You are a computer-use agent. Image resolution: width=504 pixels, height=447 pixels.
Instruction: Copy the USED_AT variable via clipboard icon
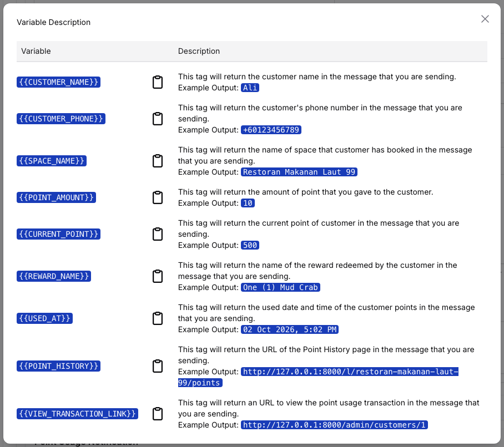(158, 318)
